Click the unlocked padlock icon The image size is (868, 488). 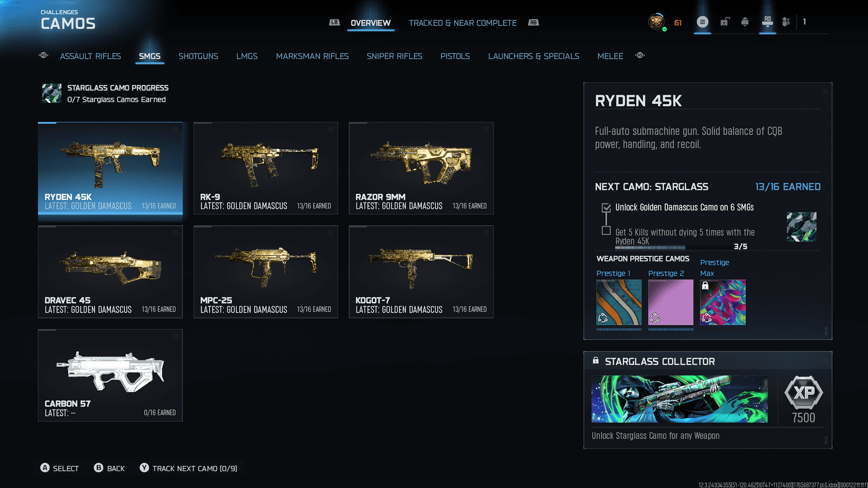point(725,22)
